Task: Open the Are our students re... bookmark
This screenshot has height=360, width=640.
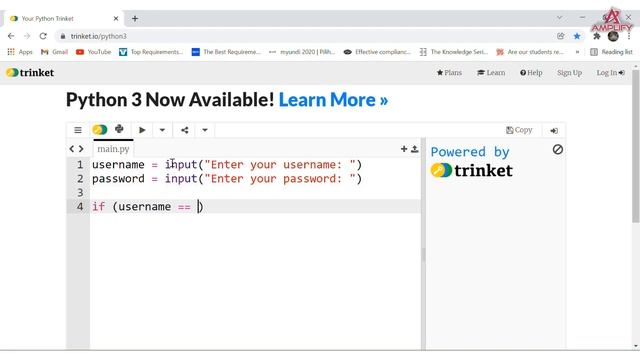Action: (529, 52)
